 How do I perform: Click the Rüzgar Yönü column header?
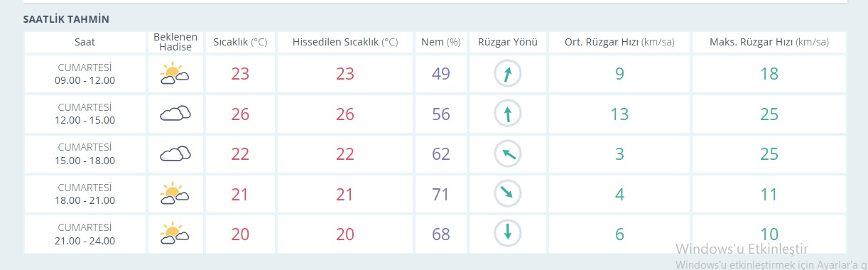click(x=508, y=42)
